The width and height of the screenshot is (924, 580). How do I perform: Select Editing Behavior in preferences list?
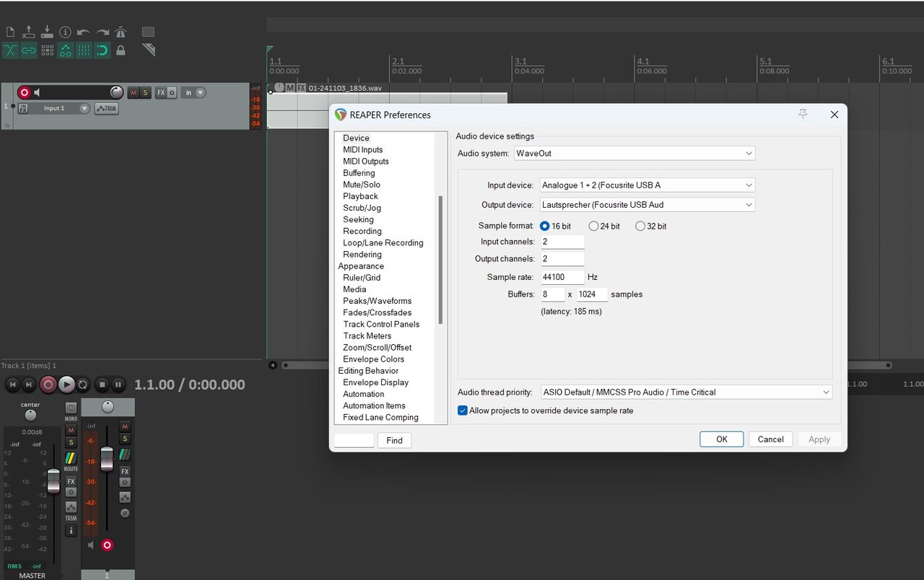(368, 370)
